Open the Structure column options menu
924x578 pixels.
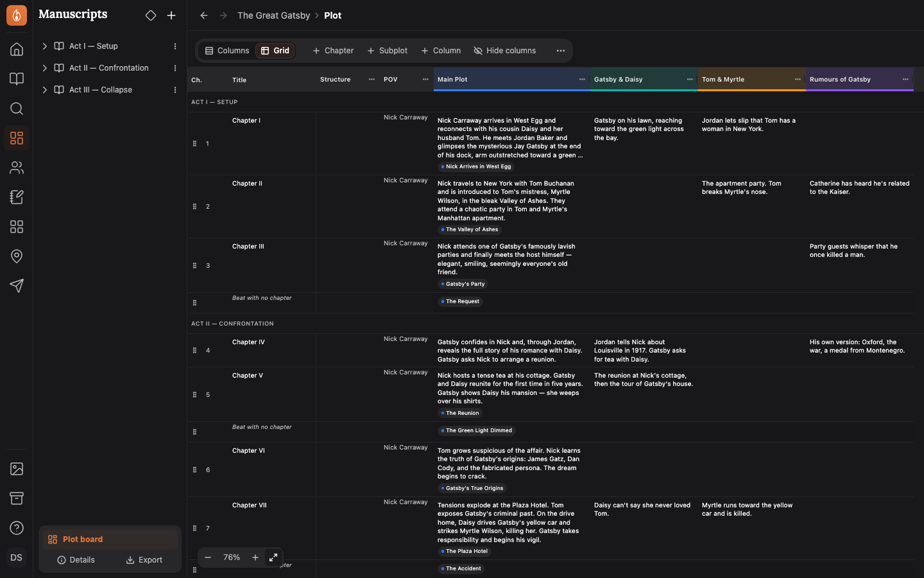point(372,80)
